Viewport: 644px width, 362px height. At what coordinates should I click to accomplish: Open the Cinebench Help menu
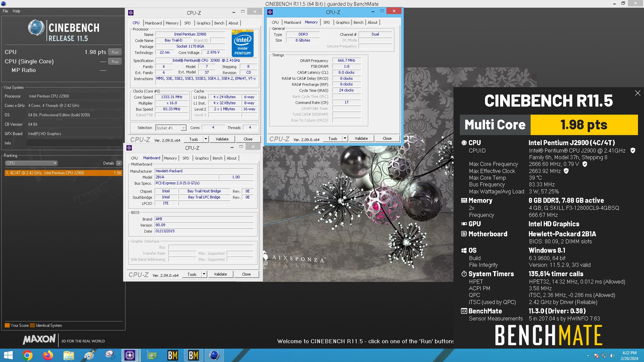16,11
